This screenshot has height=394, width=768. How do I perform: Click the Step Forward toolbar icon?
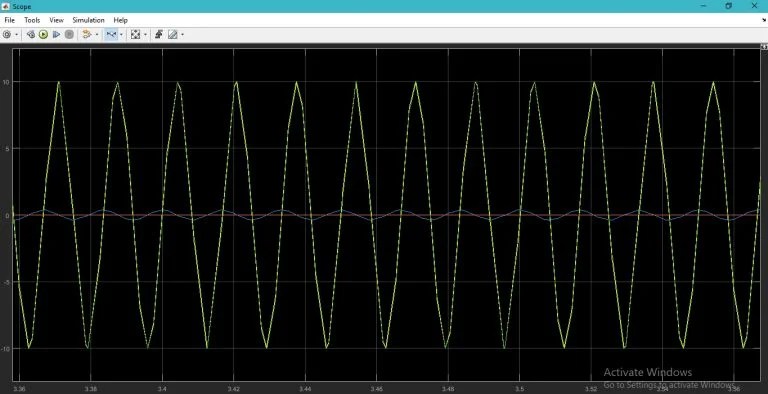(56, 34)
